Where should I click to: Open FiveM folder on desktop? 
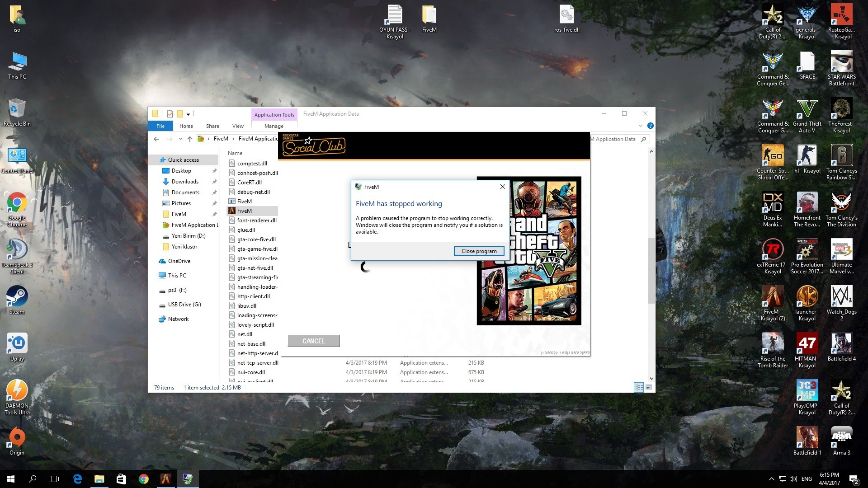pos(429,19)
